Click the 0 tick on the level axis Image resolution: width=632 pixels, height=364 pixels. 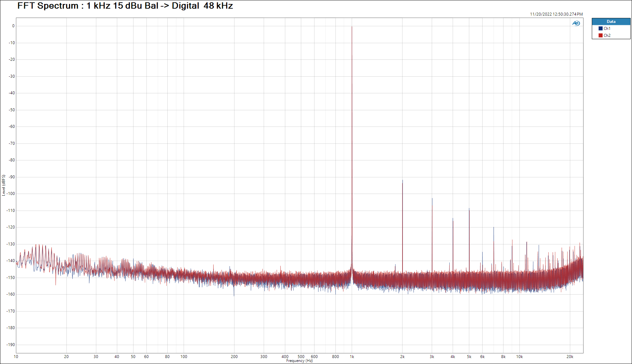[x=13, y=26]
